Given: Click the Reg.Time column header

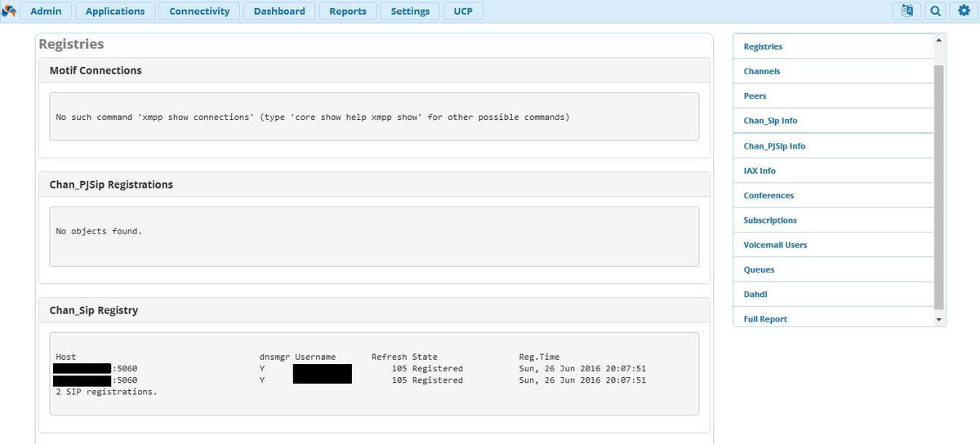Looking at the screenshot, I should click(x=540, y=357).
